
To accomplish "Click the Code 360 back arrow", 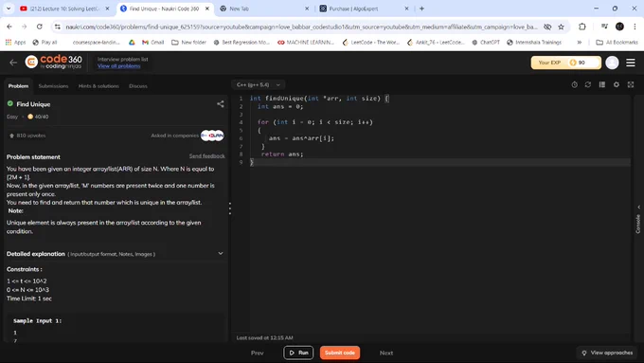I will click(x=13, y=63).
